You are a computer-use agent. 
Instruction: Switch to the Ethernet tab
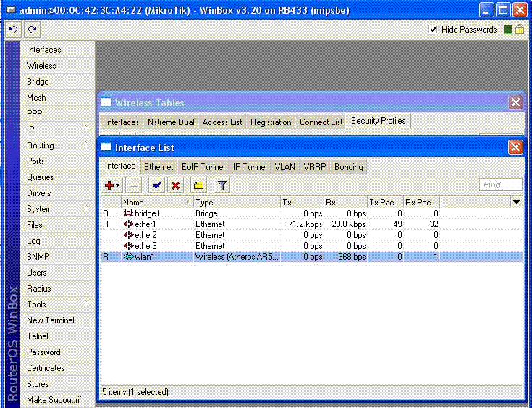point(159,166)
